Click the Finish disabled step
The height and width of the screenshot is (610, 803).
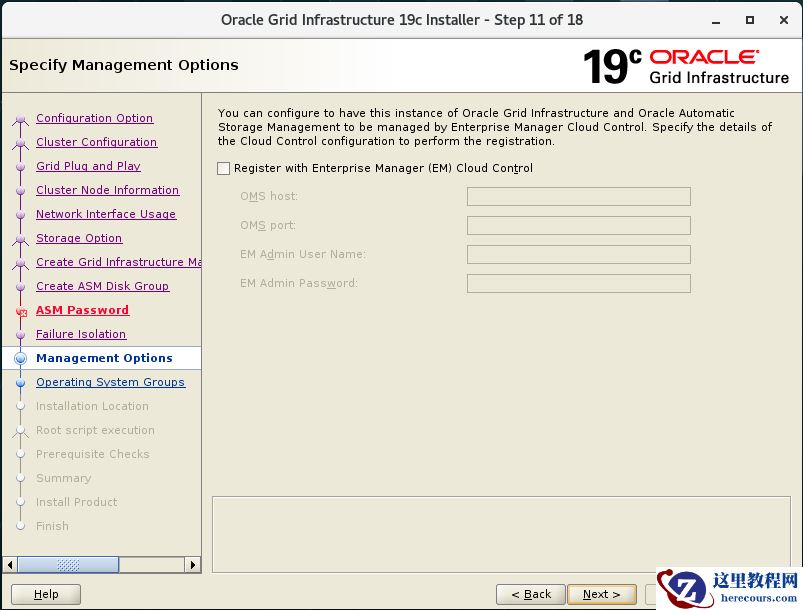click(x=52, y=527)
